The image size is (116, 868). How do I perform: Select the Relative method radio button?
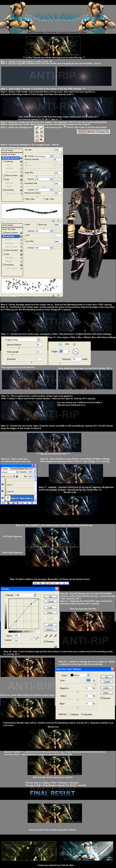click(x=70, y=714)
